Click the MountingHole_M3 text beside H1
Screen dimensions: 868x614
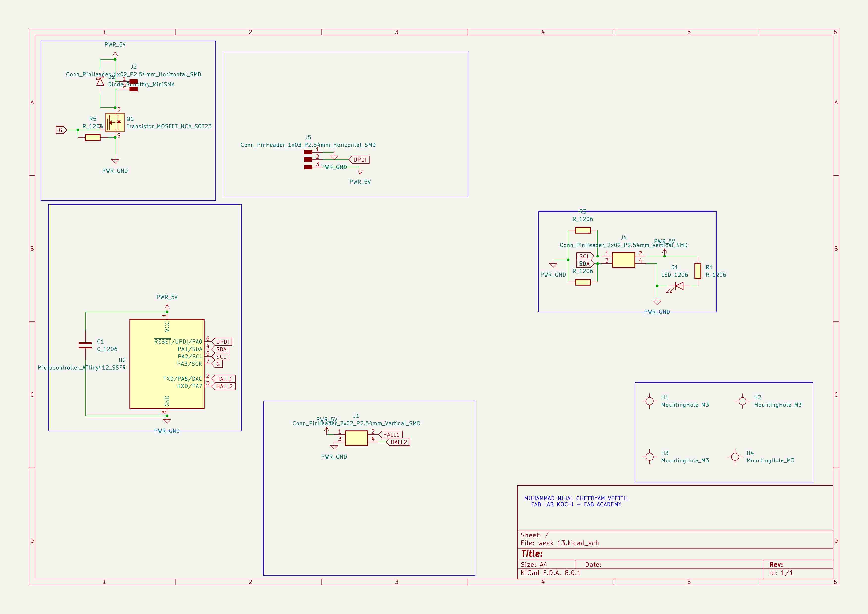click(x=685, y=405)
